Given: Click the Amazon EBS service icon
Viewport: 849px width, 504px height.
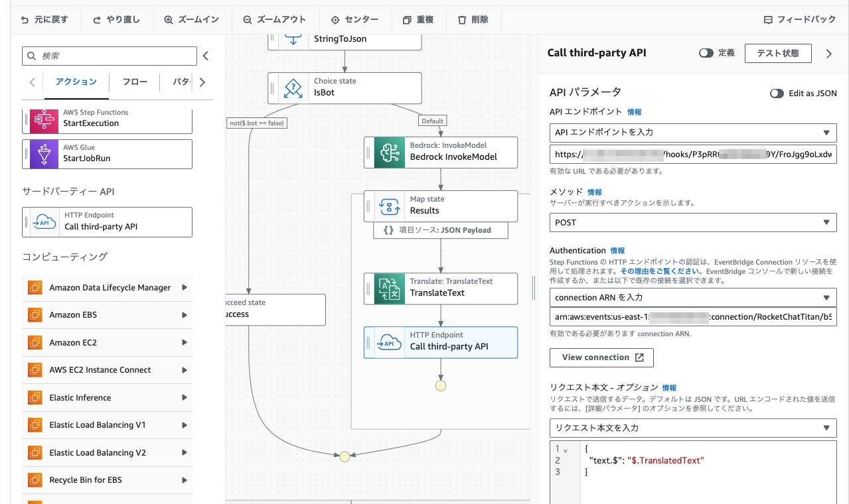Looking at the screenshot, I should [35, 315].
